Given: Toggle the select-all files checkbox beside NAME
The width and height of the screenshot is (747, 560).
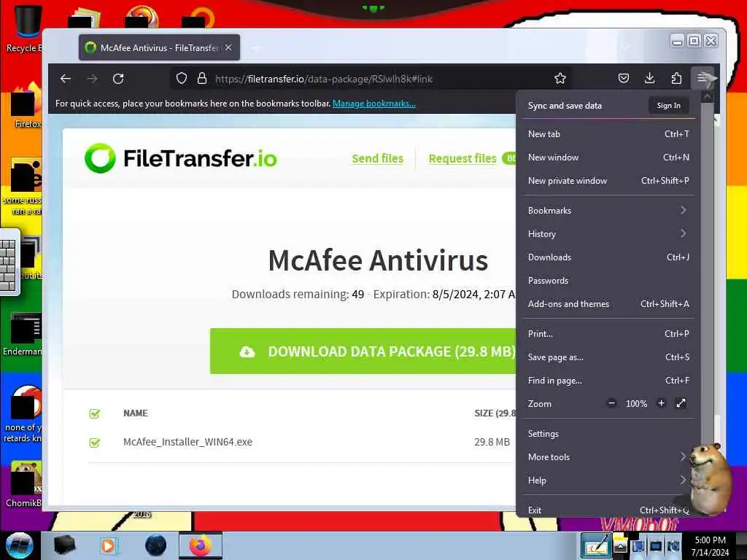Looking at the screenshot, I should tap(95, 413).
